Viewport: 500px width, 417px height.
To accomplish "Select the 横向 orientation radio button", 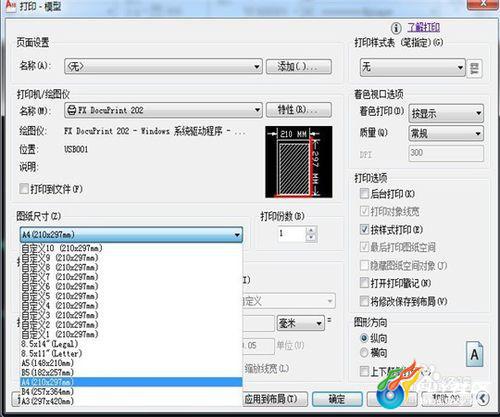I will (x=364, y=352).
